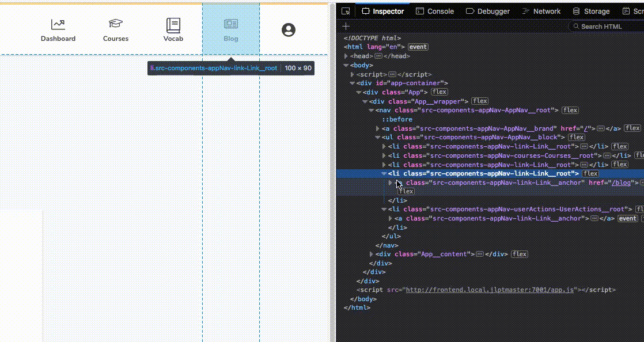The width and height of the screenshot is (644, 342).
Task: Switch to the Debugger tab
Action: [488, 11]
